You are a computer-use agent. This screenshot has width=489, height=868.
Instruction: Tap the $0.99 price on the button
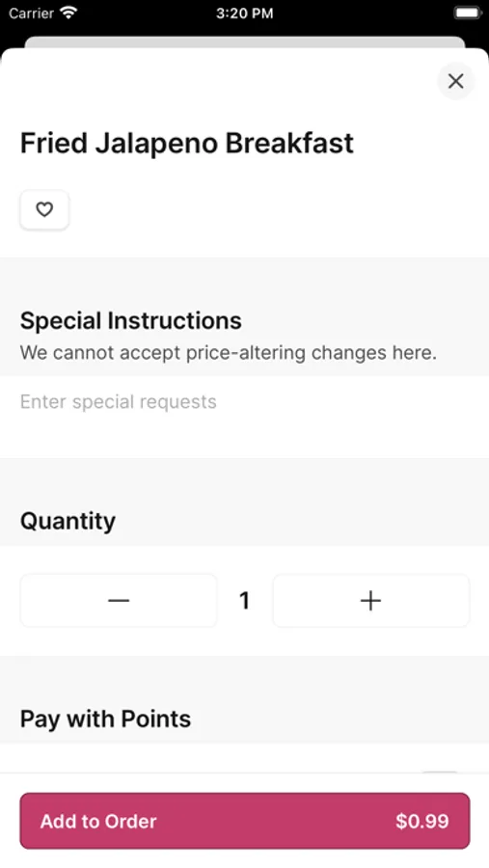pos(422,821)
